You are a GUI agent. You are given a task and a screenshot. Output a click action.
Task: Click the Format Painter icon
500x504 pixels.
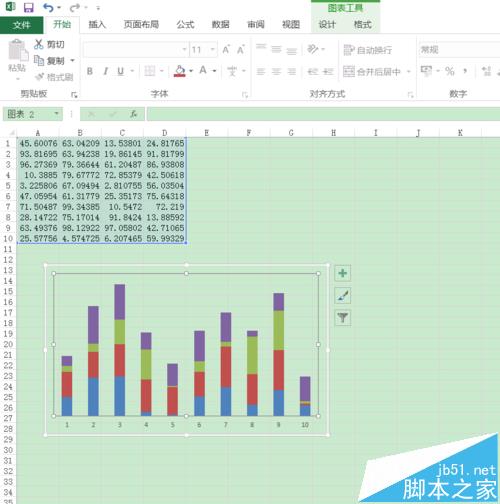pos(40,77)
